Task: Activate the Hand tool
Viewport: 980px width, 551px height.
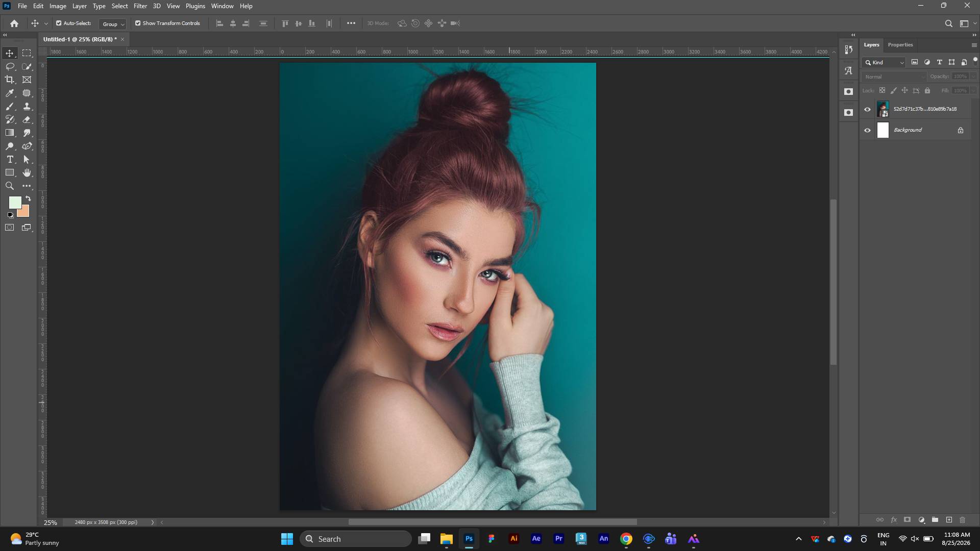Action: pos(27,172)
